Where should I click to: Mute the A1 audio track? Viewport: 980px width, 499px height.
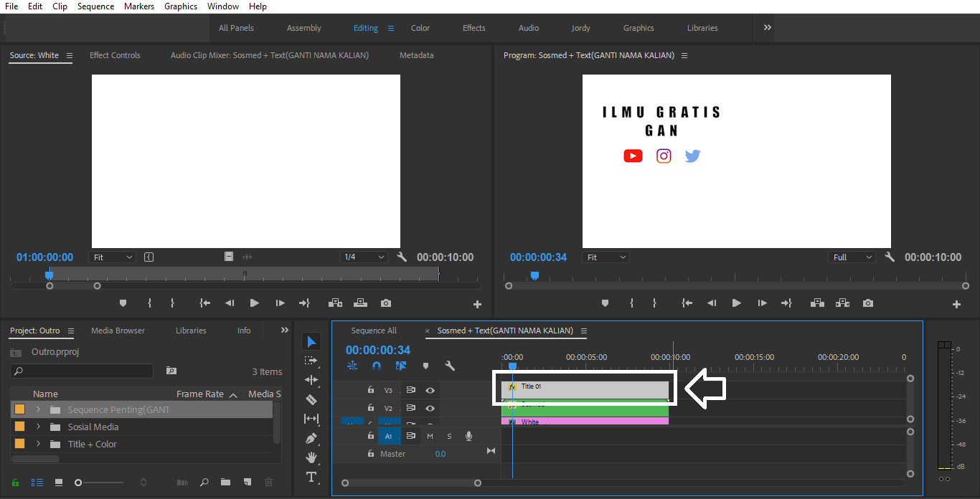[x=430, y=436]
